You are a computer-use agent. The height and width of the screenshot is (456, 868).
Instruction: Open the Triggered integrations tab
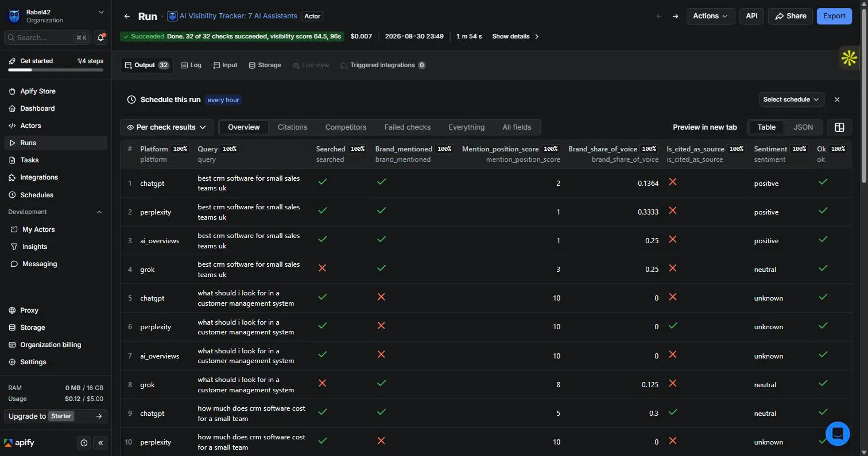[383, 65]
